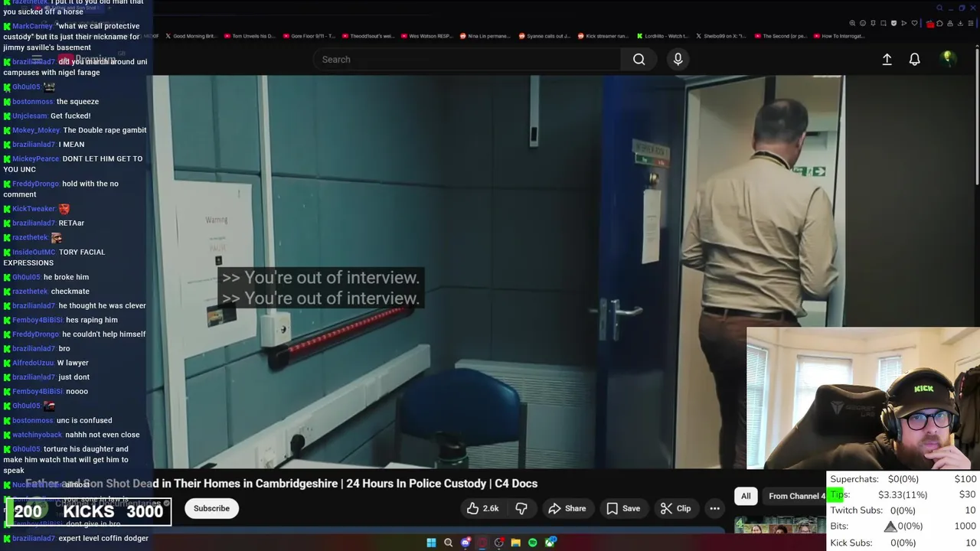Viewport: 980px width, 551px height.
Task: Open the Gore Floor 9/11 bookmark
Action: point(308,36)
